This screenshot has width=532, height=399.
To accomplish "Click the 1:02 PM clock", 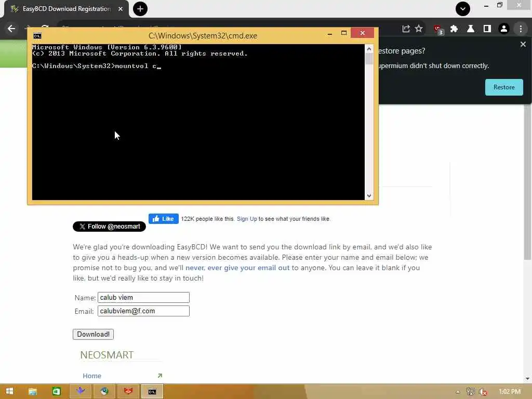I will click(x=510, y=392).
